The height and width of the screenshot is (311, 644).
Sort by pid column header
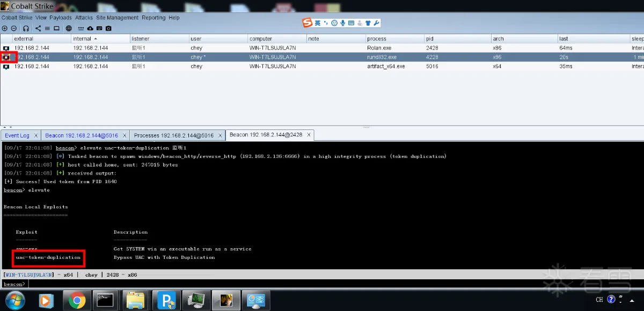tap(458, 39)
